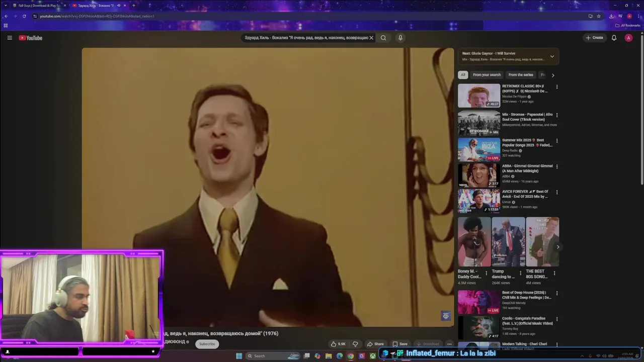Open options for Summer Mix 2025 video
Viewport: 644px width, 362px height.
[556, 141]
